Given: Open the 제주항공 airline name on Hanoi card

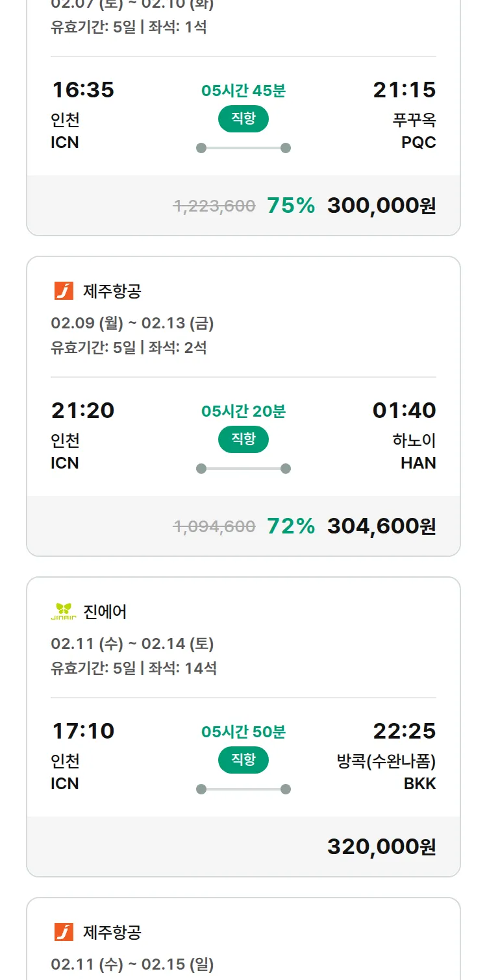Looking at the screenshot, I should [112, 291].
